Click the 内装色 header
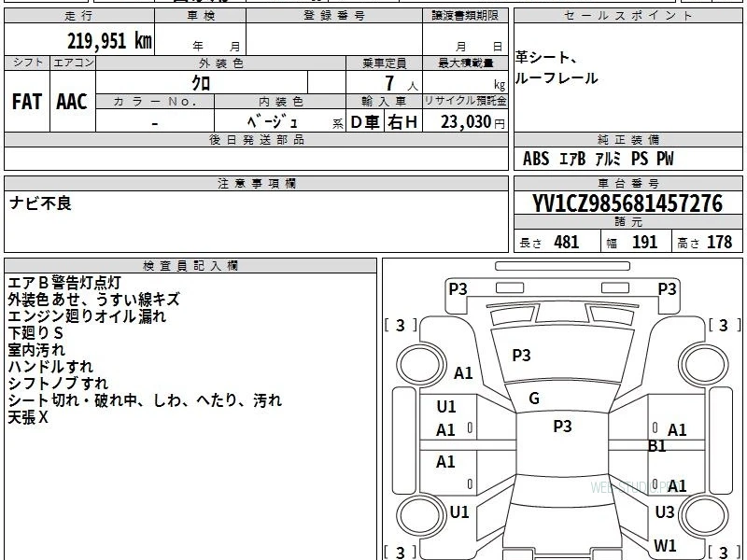Viewport: 747px width, 560px height. pyautogui.click(x=280, y=102)
